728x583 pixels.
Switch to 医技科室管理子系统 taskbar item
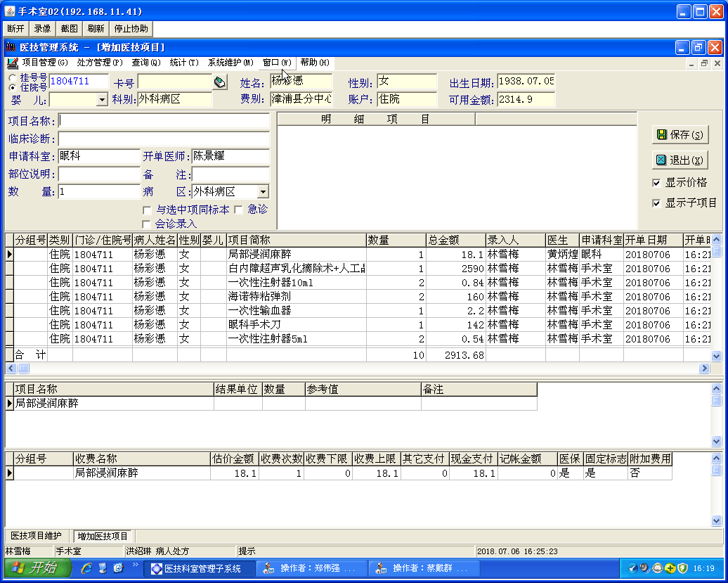point(200,569)
